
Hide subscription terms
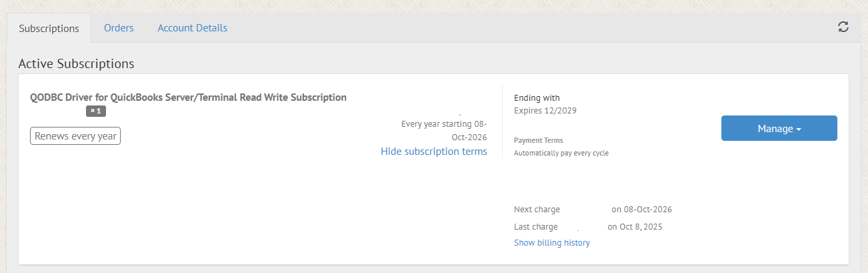pos(433,152)
